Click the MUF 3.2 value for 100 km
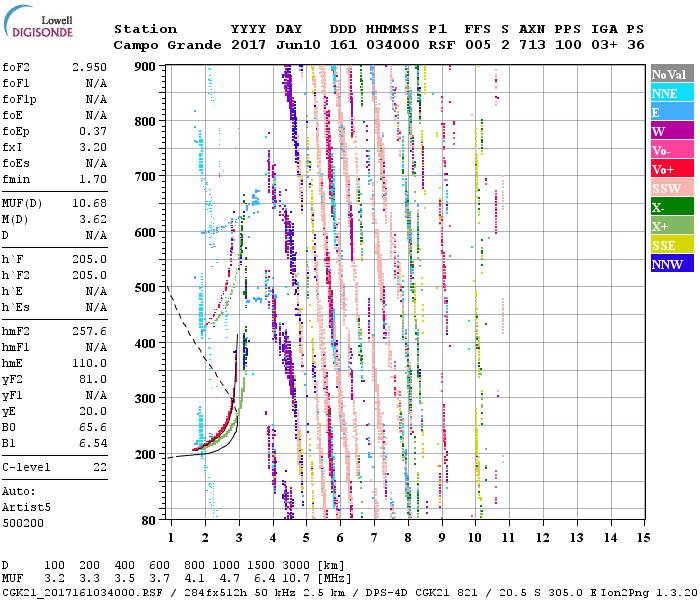Viewport: 700px width, 600px height. tap(54, 579)
